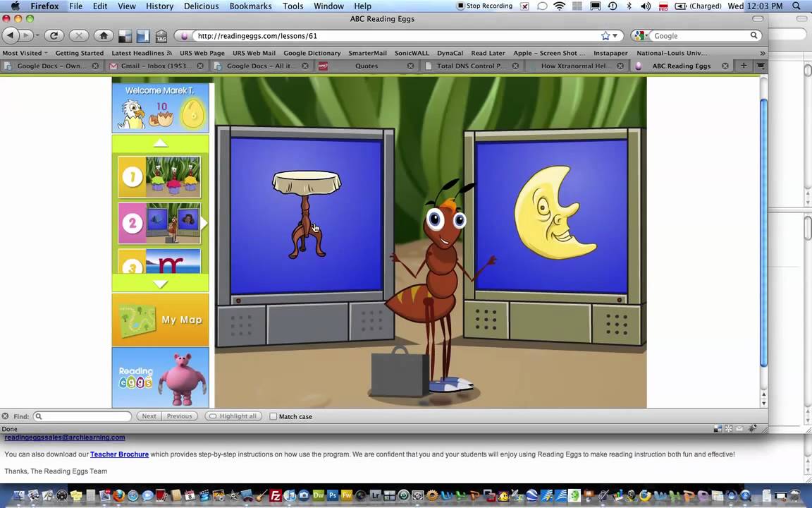This screenshot has height=508, width=812.
Task: Open the Google search engine dropdown
Action: pyautogui.click(x=641, y=36)
